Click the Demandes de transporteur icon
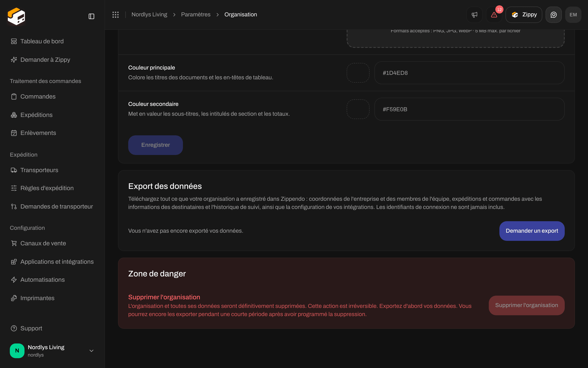 [14, 206]
